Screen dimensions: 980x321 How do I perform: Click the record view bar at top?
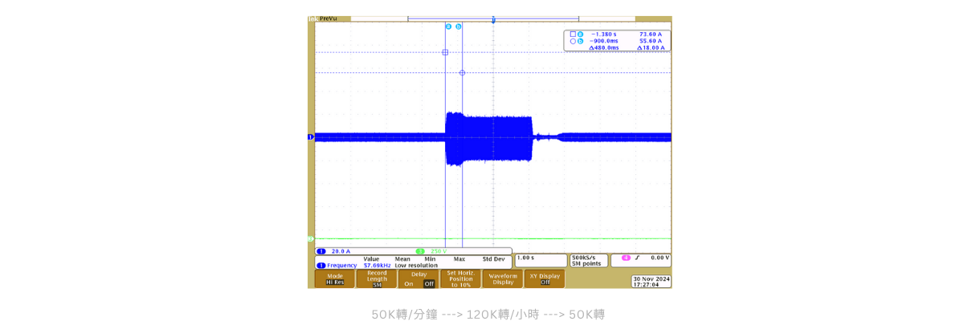tap(493, 18)
